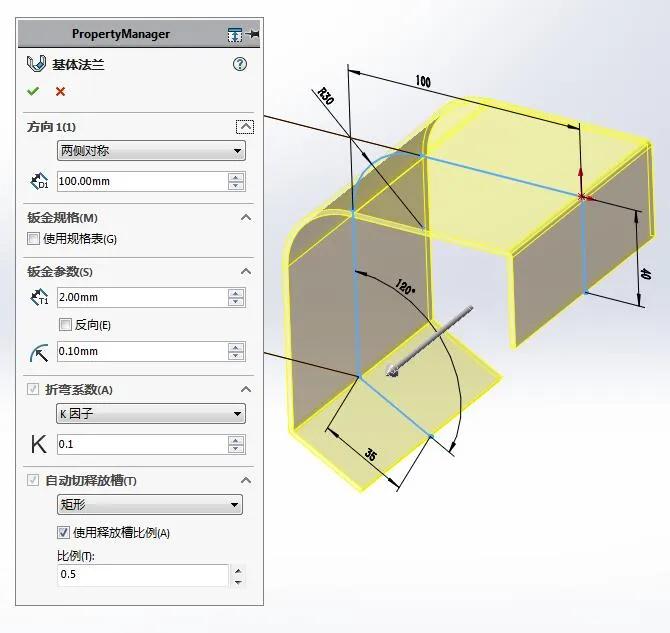Click the red X cancel icon
The height and width of the screenshot is (633, 670).
click(60, 91)
